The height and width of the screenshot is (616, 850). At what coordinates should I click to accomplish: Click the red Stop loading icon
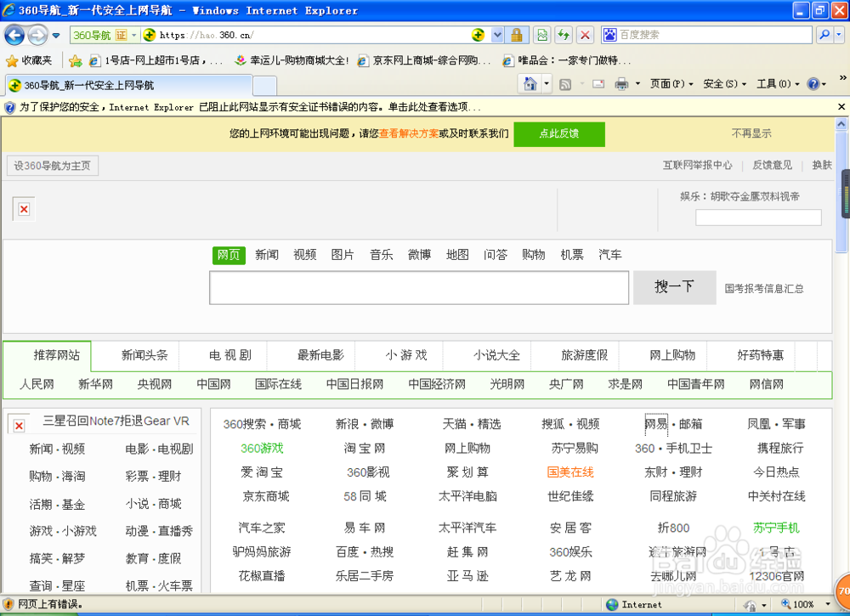(x=585, y=35)
